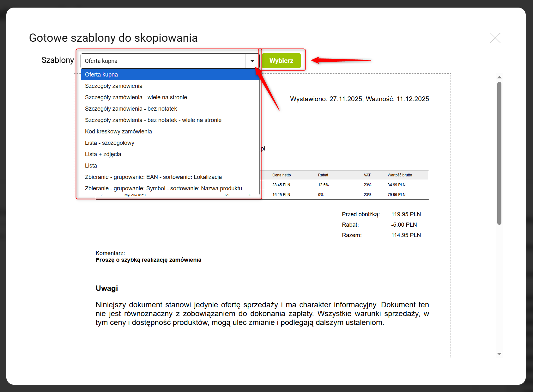Select the plain Lista option
The height and width of the screenshot is (392, 533).
click(91, 166)
